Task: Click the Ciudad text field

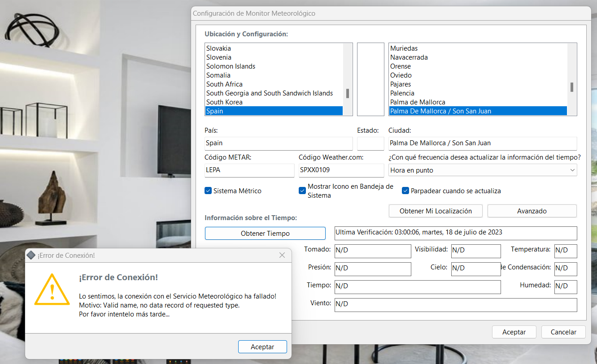Action: (x=482, y=143)
